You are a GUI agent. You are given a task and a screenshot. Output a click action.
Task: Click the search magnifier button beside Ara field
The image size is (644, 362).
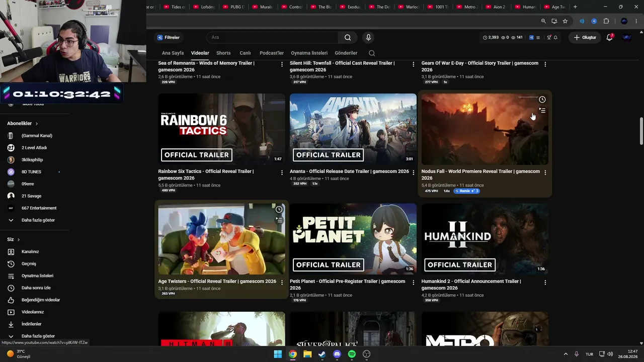point(348,38)
